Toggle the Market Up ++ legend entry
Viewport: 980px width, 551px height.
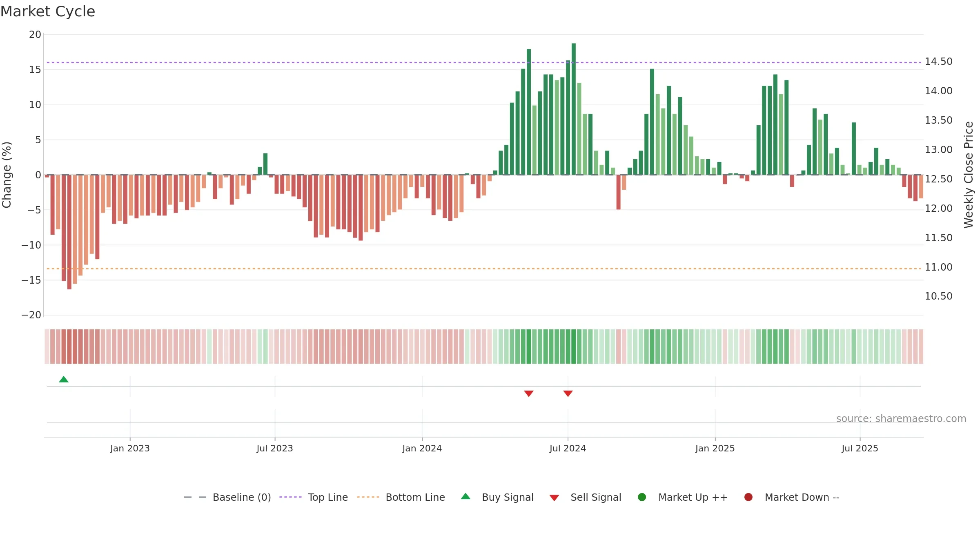pyautogui.click(x=683, y=497)
